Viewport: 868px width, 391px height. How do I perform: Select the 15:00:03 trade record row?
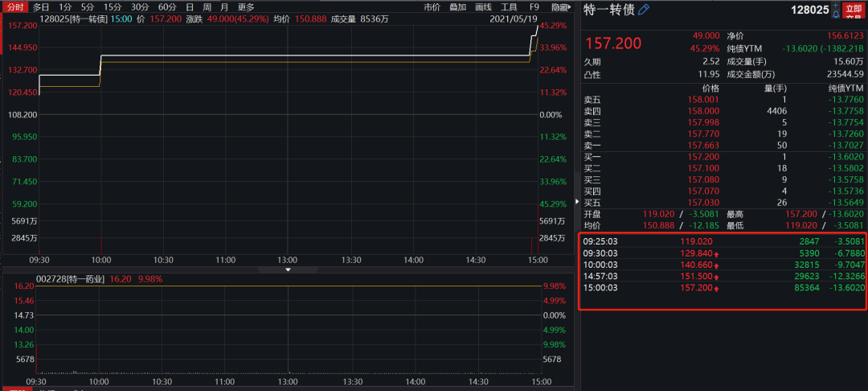click(723, 287)
